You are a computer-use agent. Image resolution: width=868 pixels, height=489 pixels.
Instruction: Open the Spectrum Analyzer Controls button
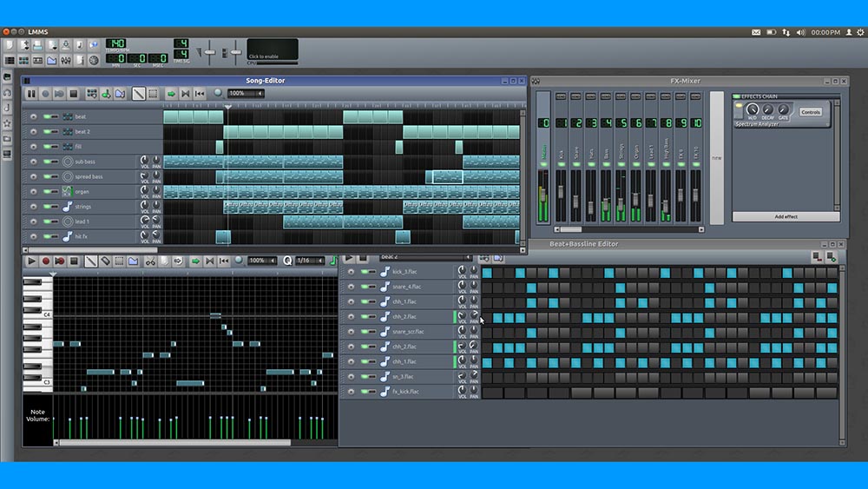810,112
